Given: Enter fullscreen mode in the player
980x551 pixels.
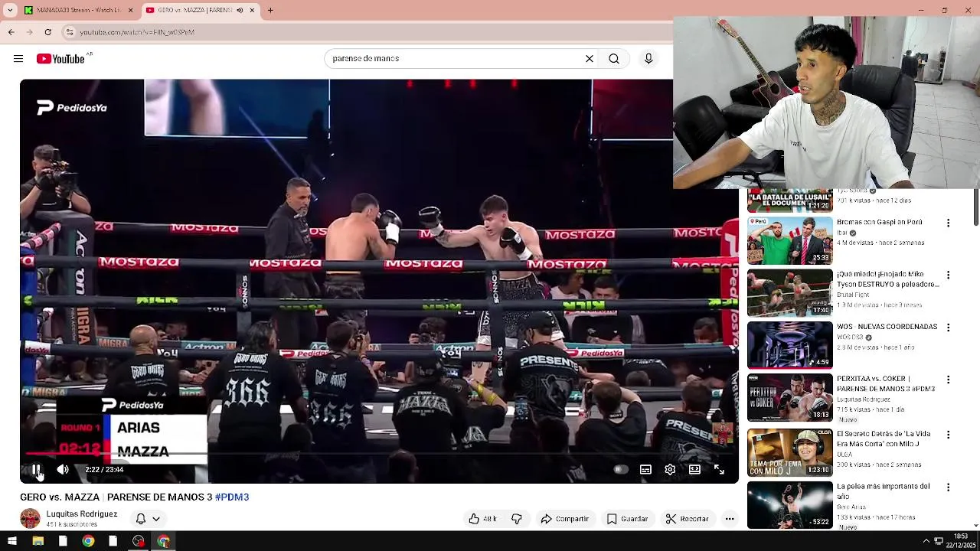Looking at the screenshot, I should click(719, 469).
